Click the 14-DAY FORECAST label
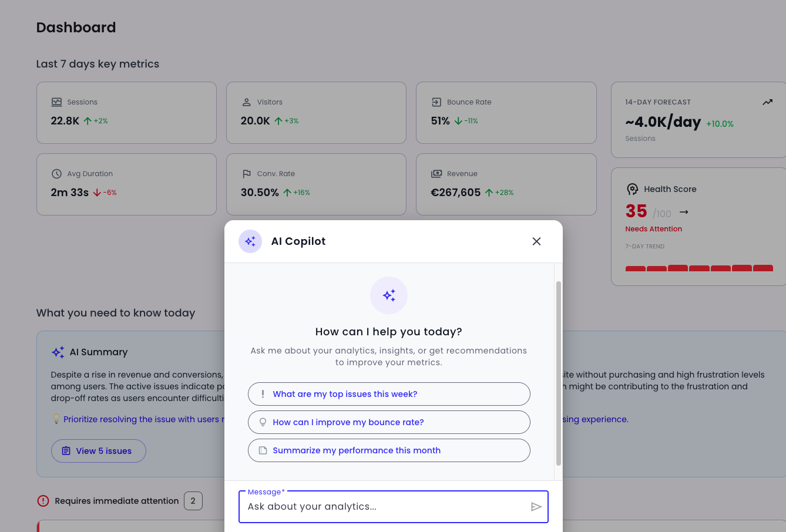Viewport: 786px width, 532px height. pyautogui.click(x=658, y=102)
